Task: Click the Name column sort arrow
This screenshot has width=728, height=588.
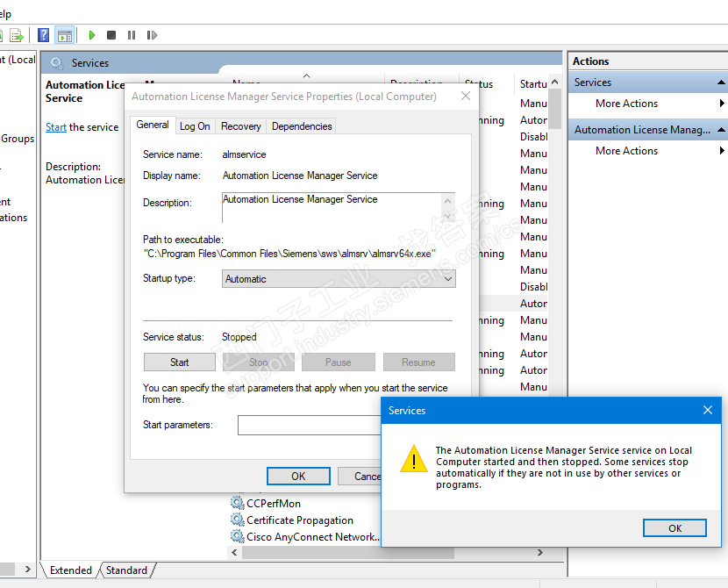Action: coord(306,75)
